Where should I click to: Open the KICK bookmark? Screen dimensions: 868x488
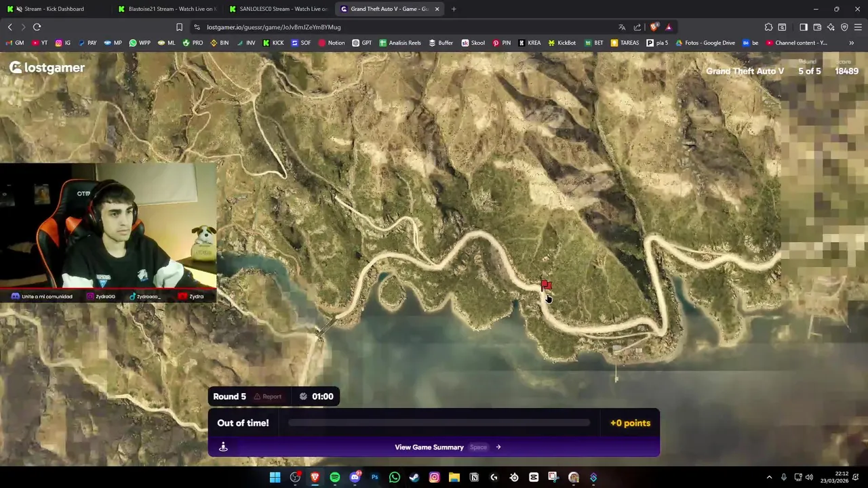[273, 43]
